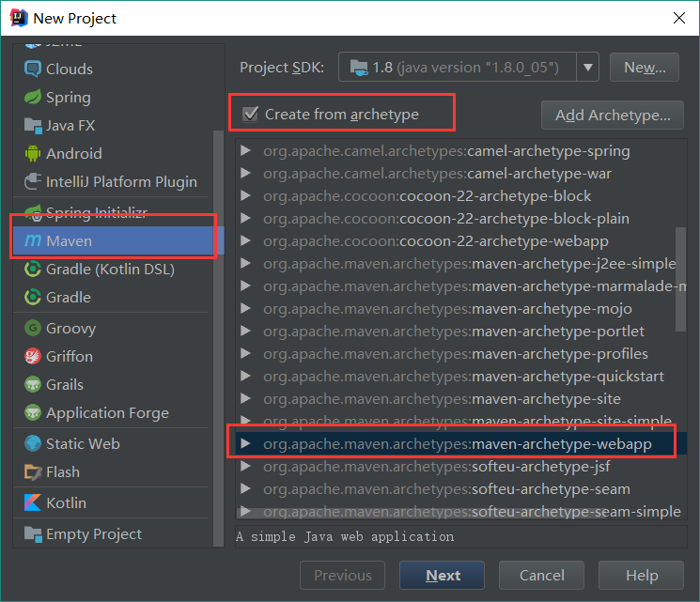
Task: Click the Java FX folder icon
Action: click(33, 126)
